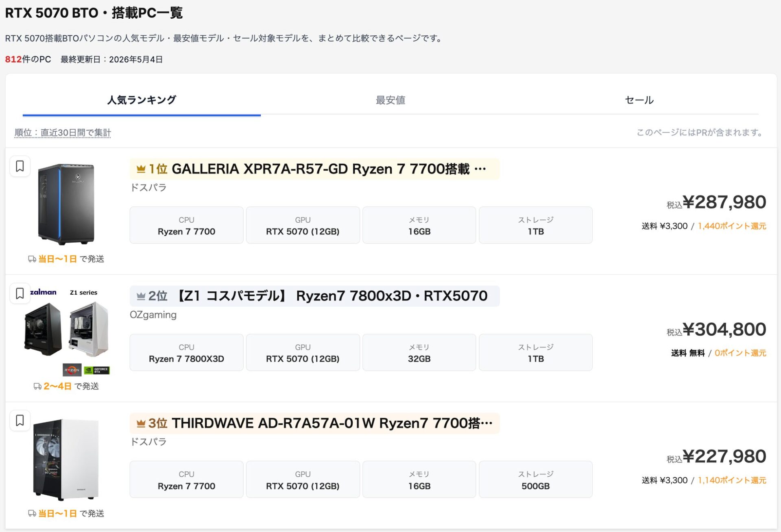Select the GALLERIA 1TB ストレージ box
This screenshot has height=532, width=781.
coord(535,225)
